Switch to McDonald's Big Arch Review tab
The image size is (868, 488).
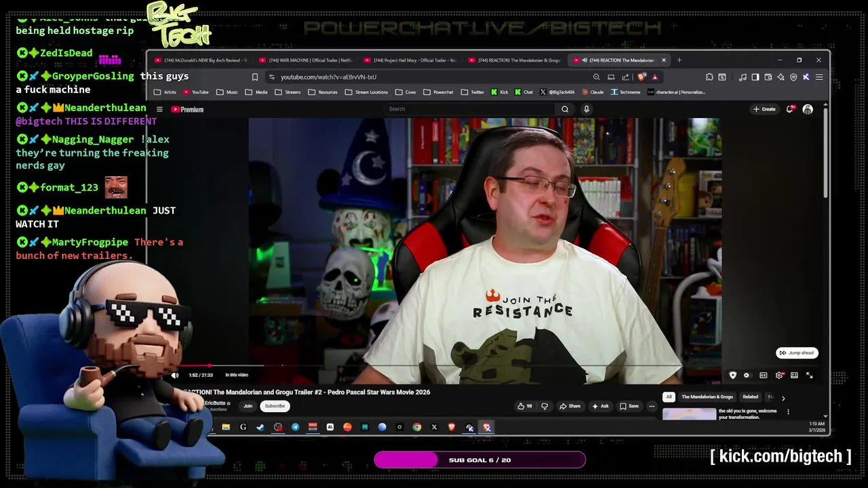(x=202, y=60)
